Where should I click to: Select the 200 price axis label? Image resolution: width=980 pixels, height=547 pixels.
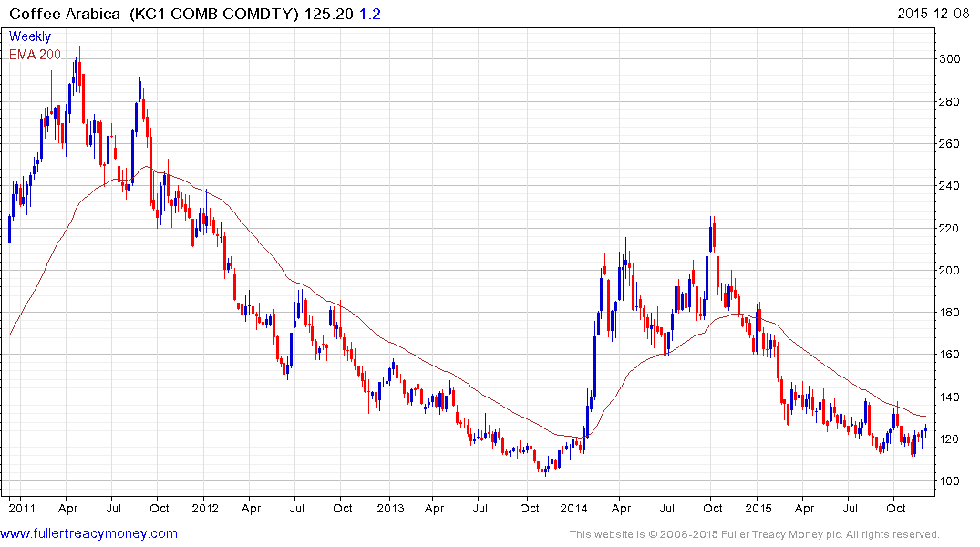click(949, 270)
